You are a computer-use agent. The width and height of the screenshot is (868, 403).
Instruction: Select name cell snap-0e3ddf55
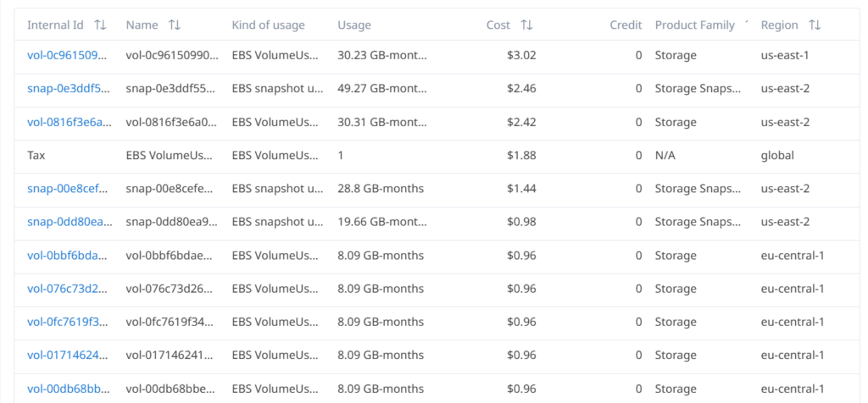pos(172,88)
